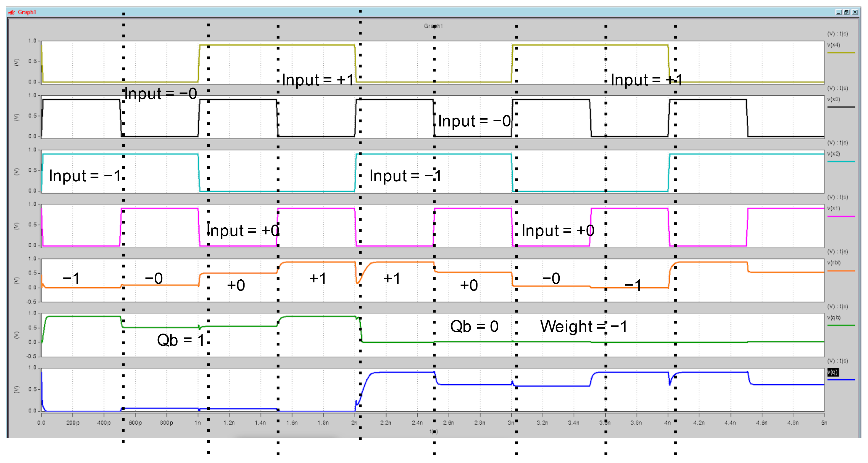
Task: Restore down the Graph1 window
Action: tap(847, 12)
